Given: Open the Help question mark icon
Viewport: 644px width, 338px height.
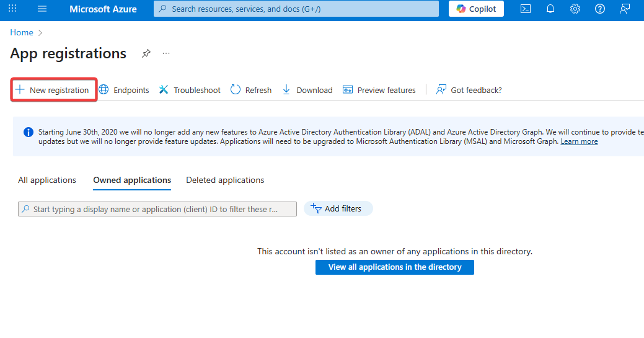Looking at the screenshot, I should click(599, 9).
